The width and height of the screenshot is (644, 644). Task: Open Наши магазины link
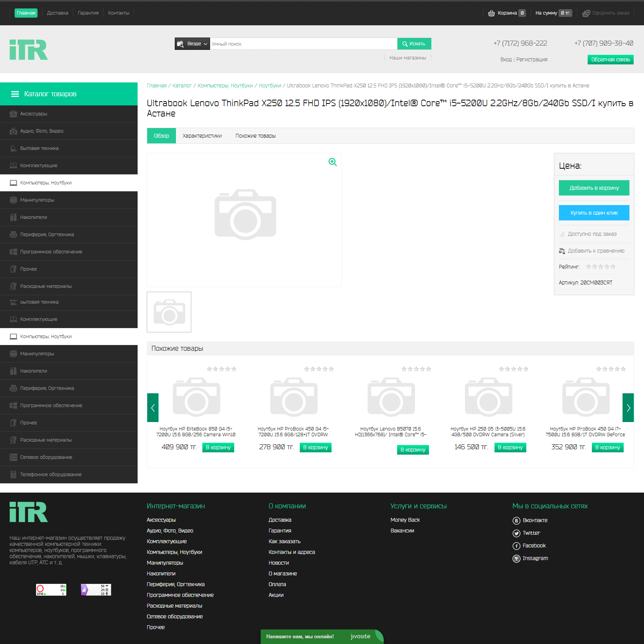[408, 58]
